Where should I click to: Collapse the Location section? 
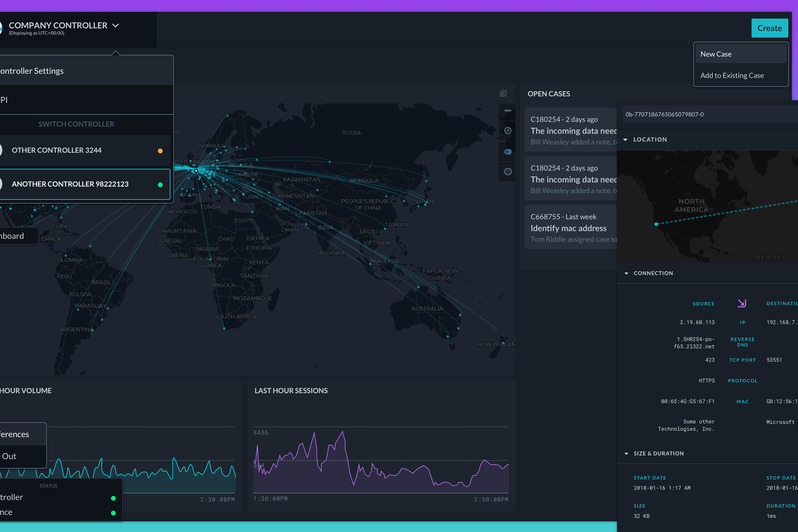click(625, 139)
